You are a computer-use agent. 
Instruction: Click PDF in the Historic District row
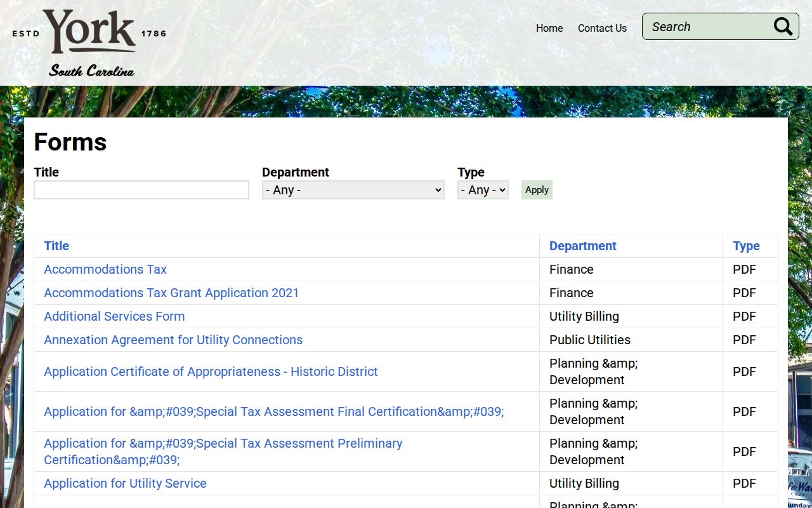pyautogui.click(x=745, y=371)
